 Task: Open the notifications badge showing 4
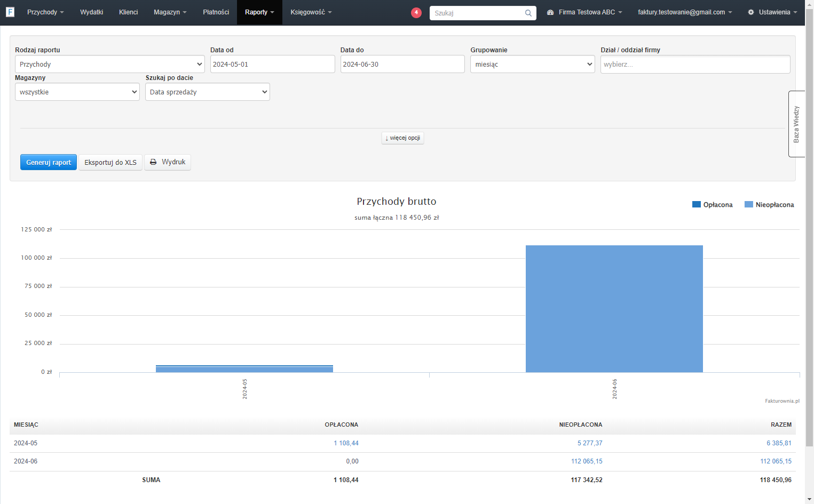(x=416, y=12)
